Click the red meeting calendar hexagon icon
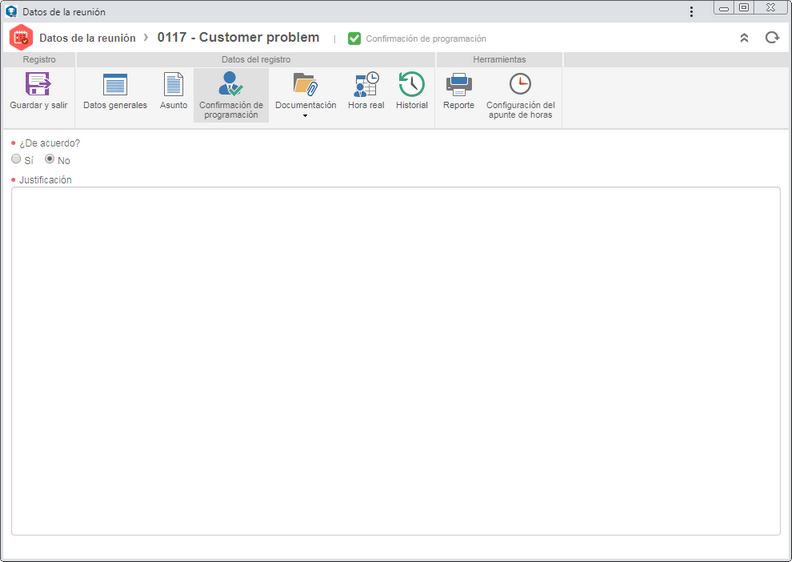Viewport: 792px width, 562px height. click(x=21, y=37)
